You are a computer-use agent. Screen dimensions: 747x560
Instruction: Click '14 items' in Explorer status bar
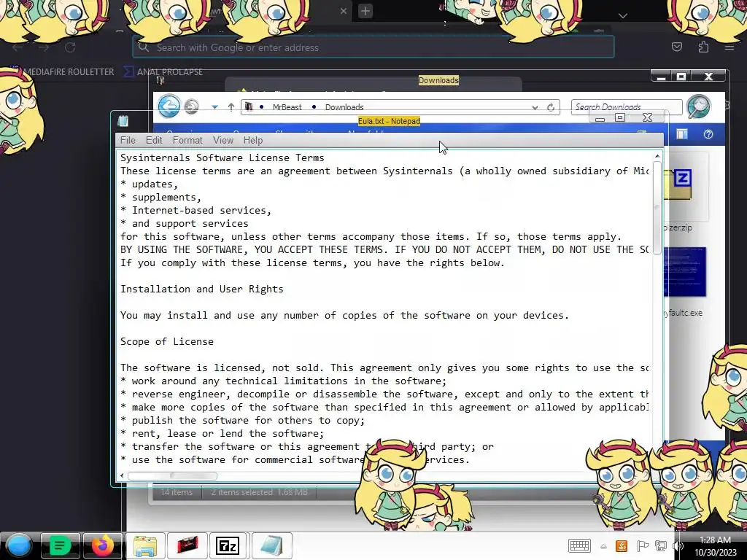pos(177,492)
